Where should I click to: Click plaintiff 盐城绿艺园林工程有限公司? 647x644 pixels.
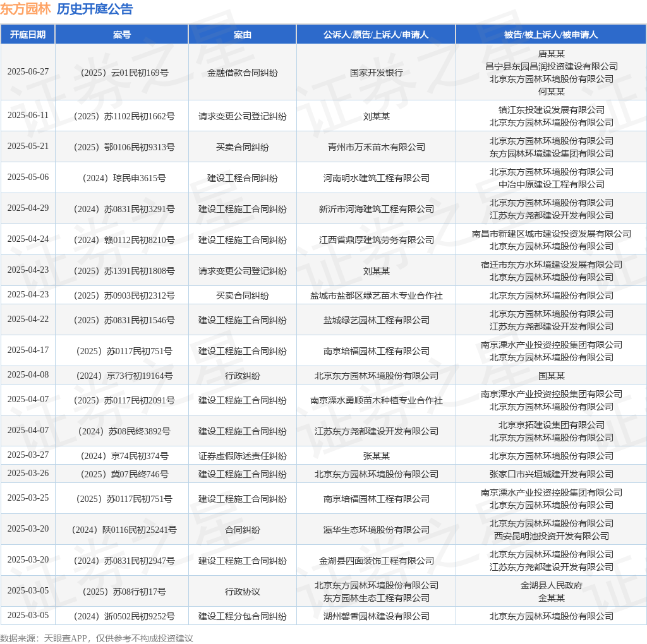(x=377, y=320)
